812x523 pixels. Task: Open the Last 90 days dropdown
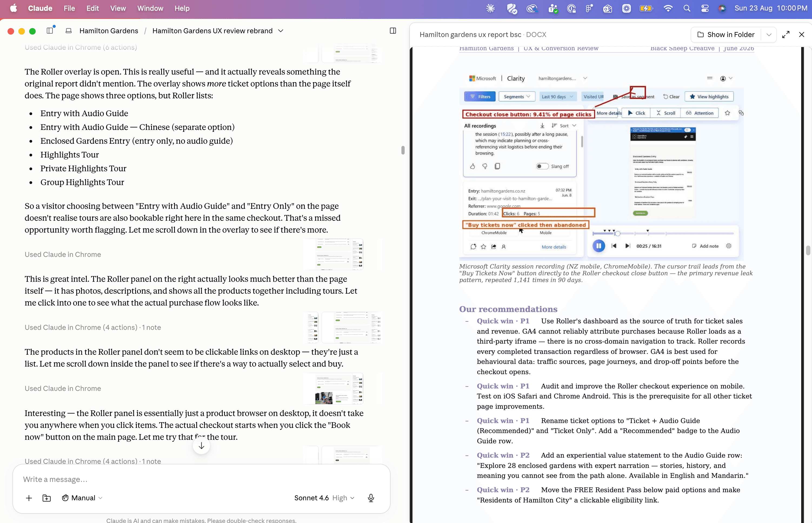(x=557, y=97)
